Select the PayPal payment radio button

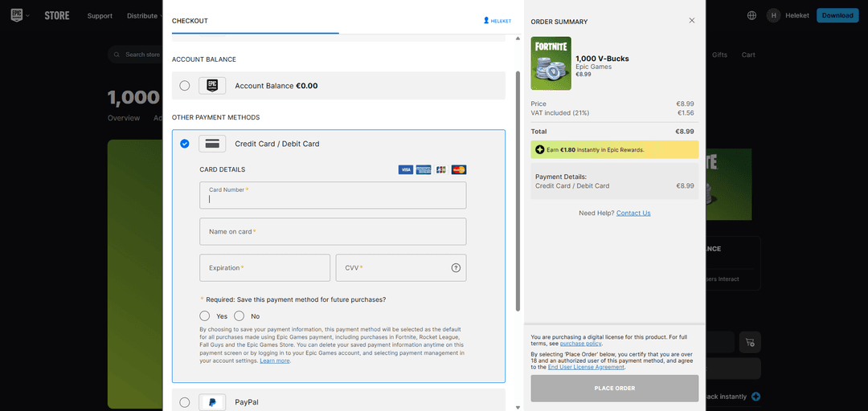tap(185, 402)
